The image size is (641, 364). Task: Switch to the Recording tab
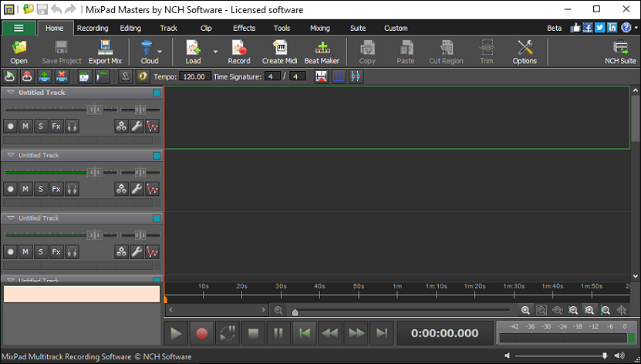click(x=93, y=29)
